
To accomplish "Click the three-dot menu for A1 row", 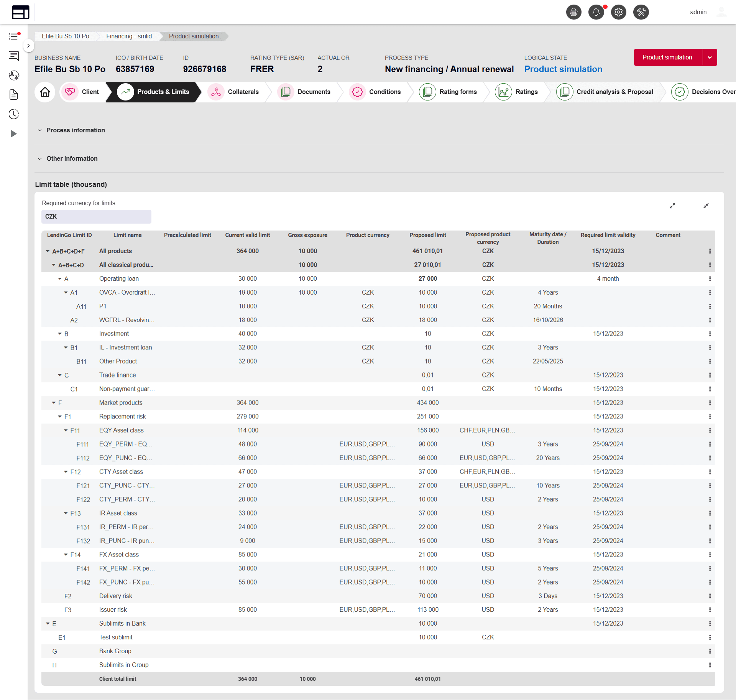I will (x=710, y=293).
